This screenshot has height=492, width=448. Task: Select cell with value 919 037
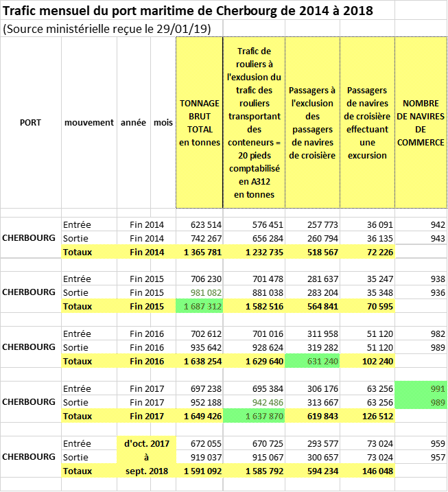[x=200, y=457]
